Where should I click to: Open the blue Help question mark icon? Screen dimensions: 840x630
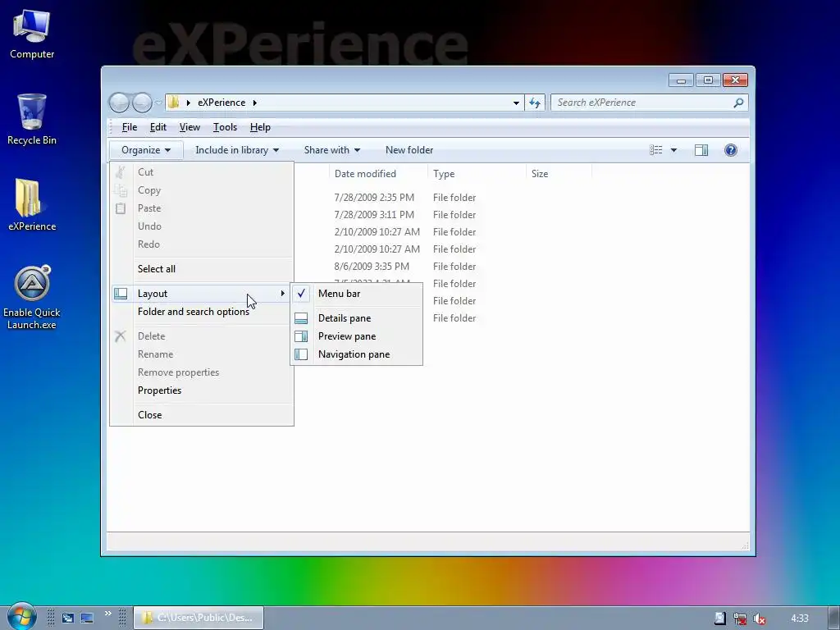(x=731, y=150)
